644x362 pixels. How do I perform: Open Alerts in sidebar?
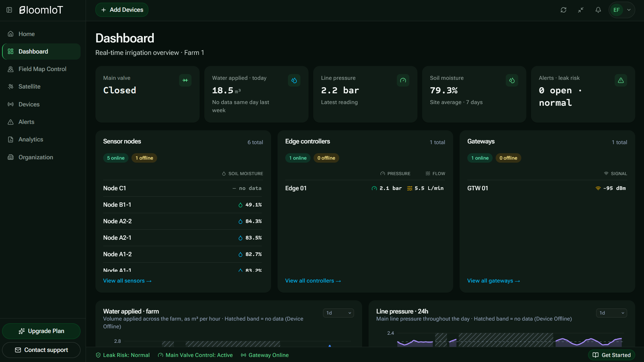[41, 122]
